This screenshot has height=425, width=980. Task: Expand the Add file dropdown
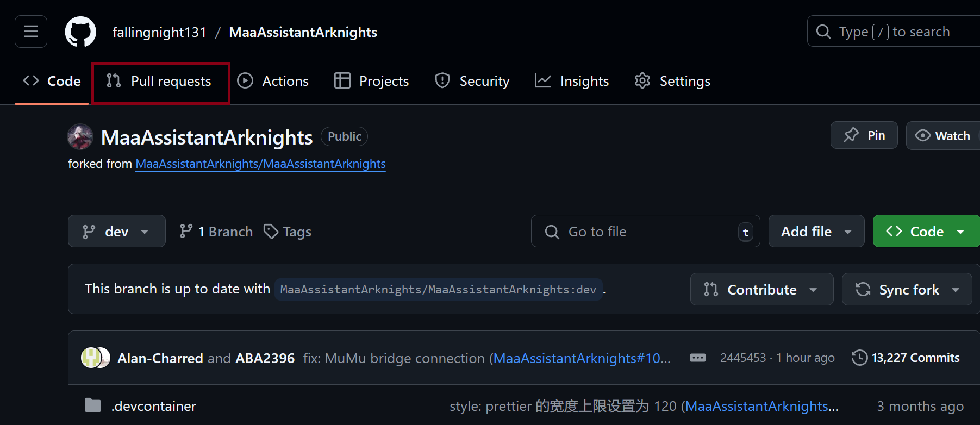[816, 232]
